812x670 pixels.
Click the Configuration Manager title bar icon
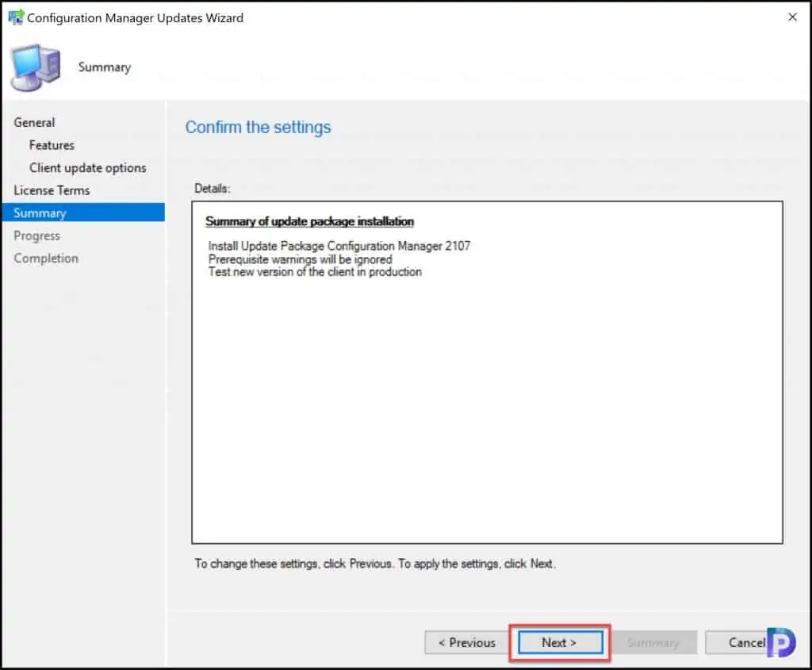click(x=16, y=17)
